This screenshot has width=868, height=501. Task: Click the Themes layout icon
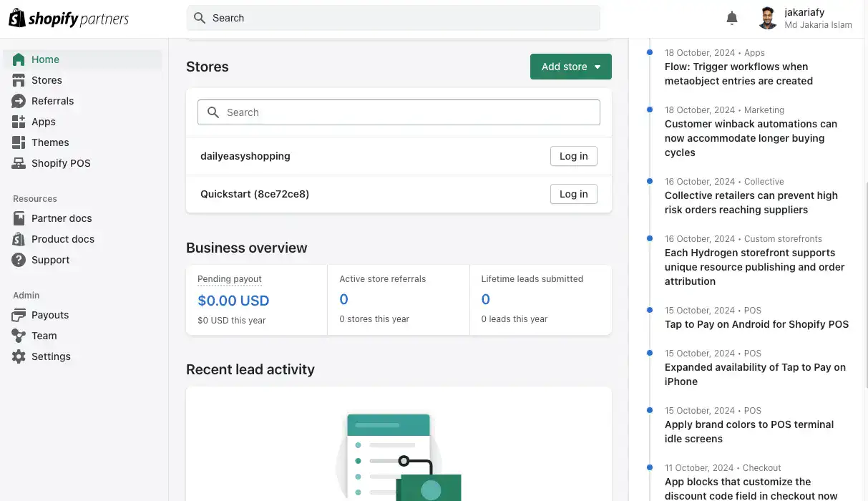point(19,142)
